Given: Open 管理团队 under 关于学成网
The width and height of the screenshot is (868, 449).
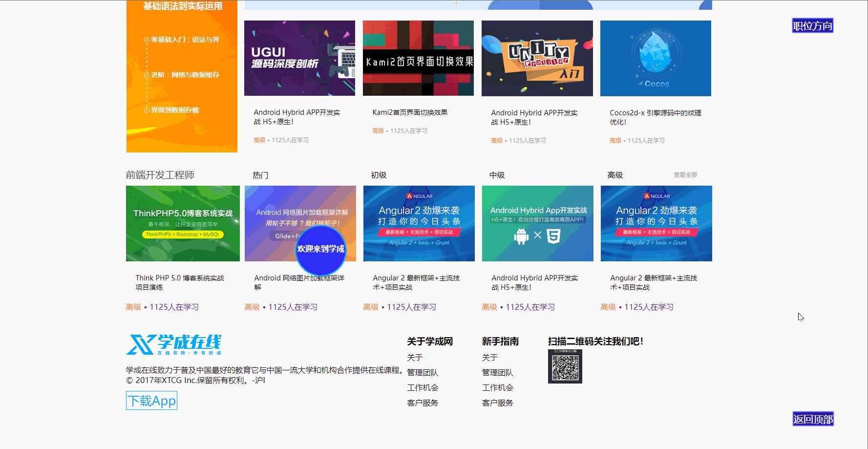Looking at the screenshot, I should tap(423, 373).
